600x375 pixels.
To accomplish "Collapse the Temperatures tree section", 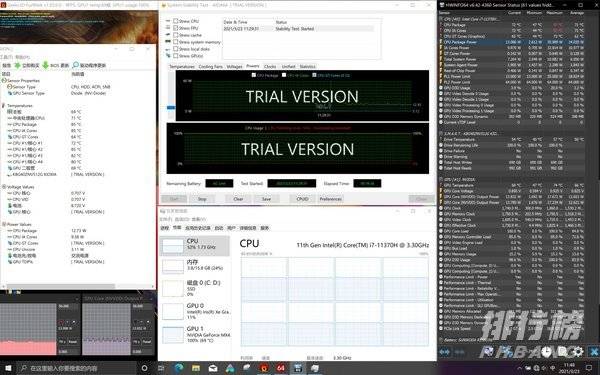I will click(x=3, y=106).
